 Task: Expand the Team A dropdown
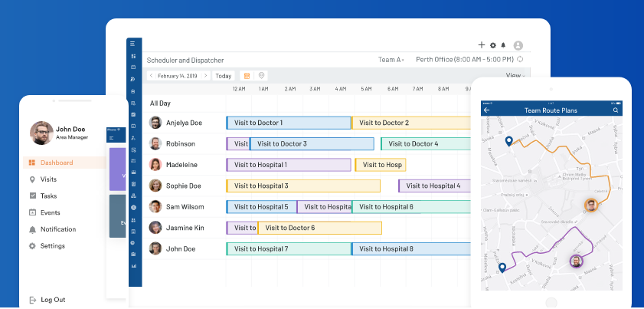(391, 59)
